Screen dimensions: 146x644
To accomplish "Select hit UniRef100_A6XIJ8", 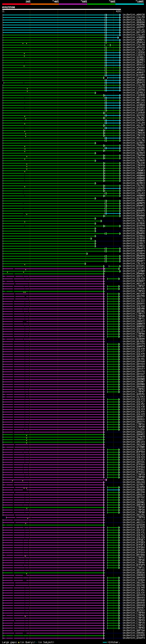I will click(134, 284).
